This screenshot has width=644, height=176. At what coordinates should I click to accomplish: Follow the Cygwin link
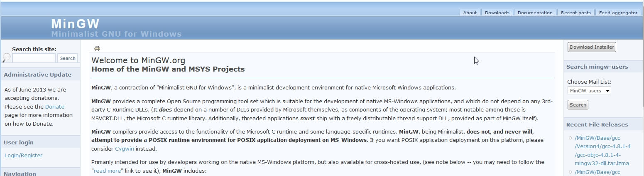pos(125,149)
